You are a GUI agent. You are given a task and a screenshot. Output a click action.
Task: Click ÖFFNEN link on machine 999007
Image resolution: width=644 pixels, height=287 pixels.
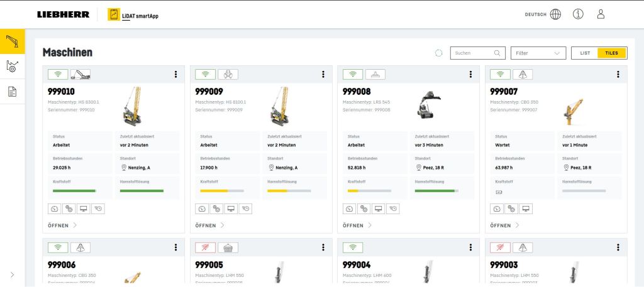(504, 225)
